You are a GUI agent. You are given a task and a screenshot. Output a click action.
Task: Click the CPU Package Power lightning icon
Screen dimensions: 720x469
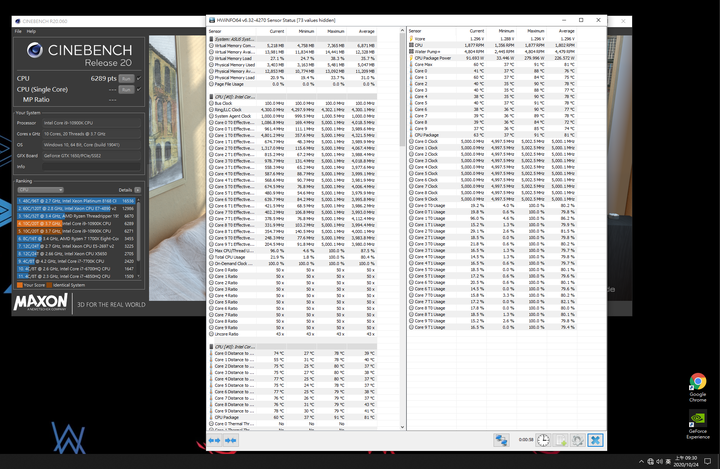[411, 58]
